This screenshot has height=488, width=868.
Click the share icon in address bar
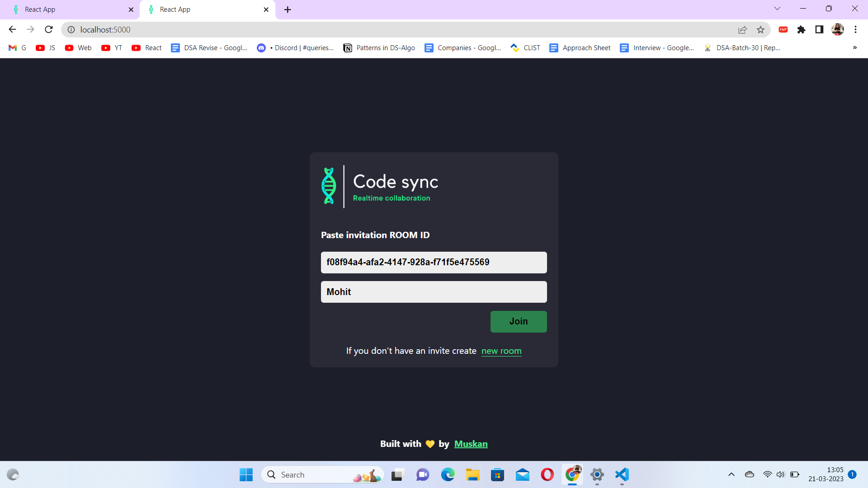[x=743, y=29]
